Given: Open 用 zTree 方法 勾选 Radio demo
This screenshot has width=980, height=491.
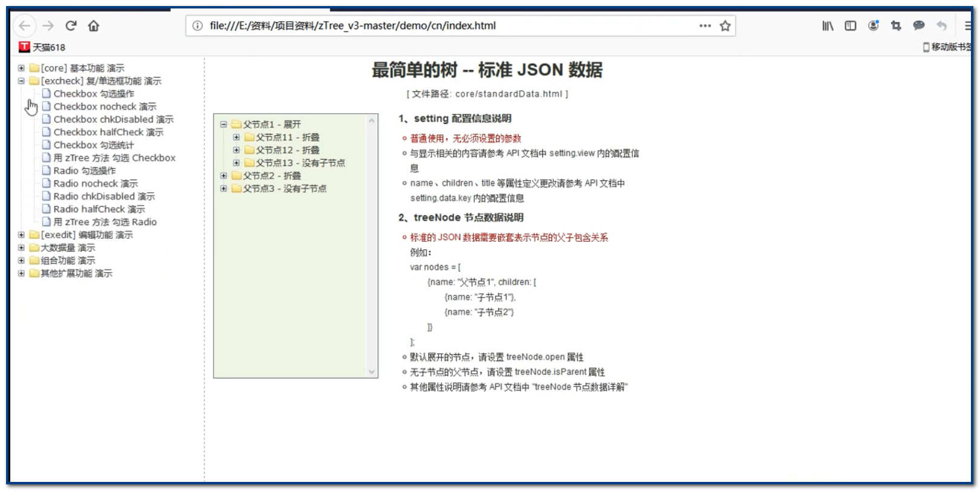Looking at the screenshot, I should click(x=105, y=222).
